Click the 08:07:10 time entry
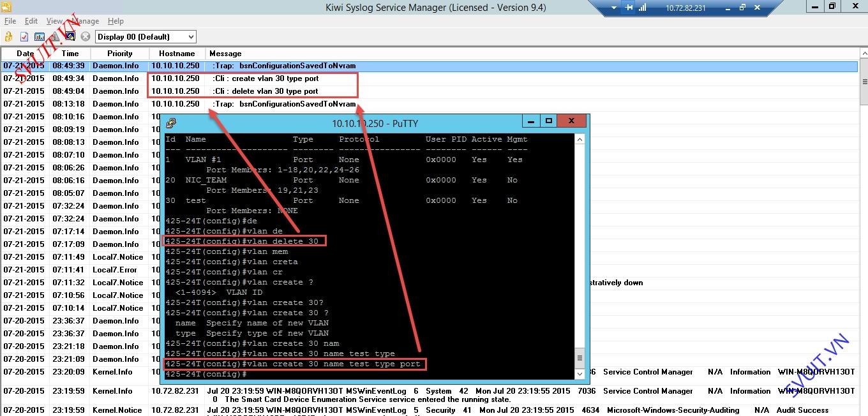Image resolution: width=868 pixels, height=416 pixels. click(x=68, y=155)
